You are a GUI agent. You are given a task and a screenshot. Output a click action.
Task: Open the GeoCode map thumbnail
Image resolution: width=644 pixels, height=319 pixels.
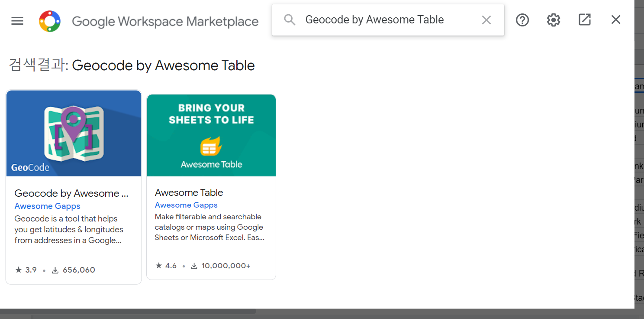(74, 133)
